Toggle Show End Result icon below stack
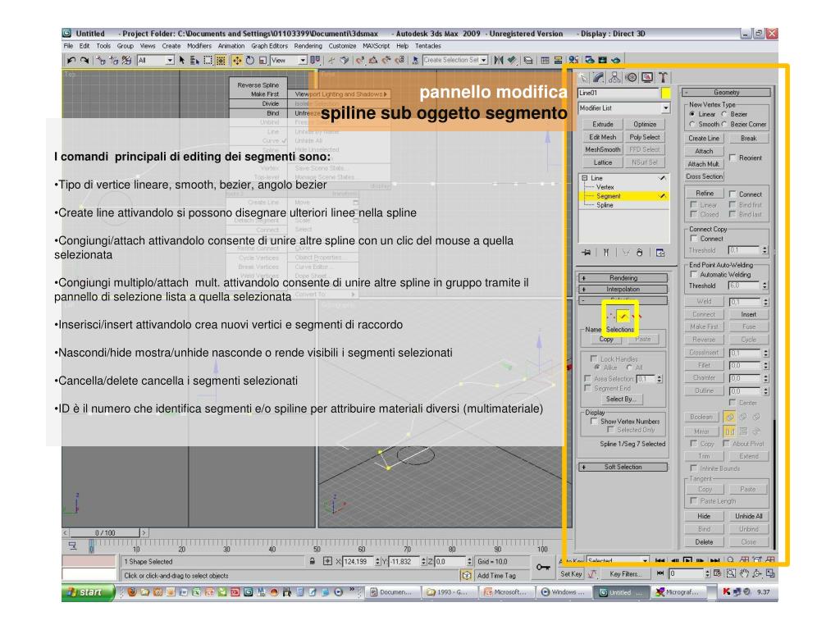The width and height of the screenshot is (840, 630). [x=606, y=253]
